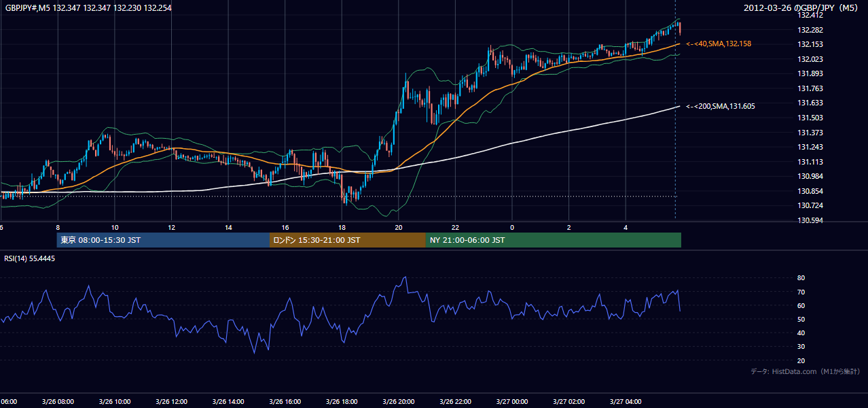Click hour 2 on the price chart time axis
Viewport: 868px width, 408px height.
tap(569, 227)
